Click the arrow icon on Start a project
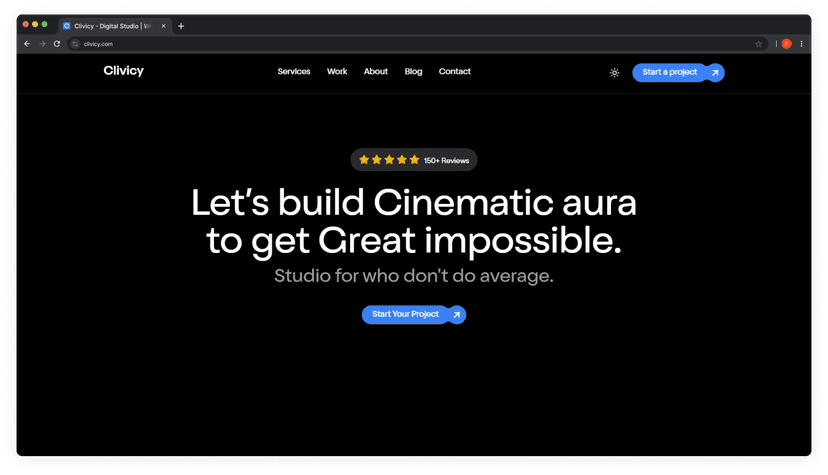Image resolution: width=828 pixels, height=475 pixels. pos(715,73)
